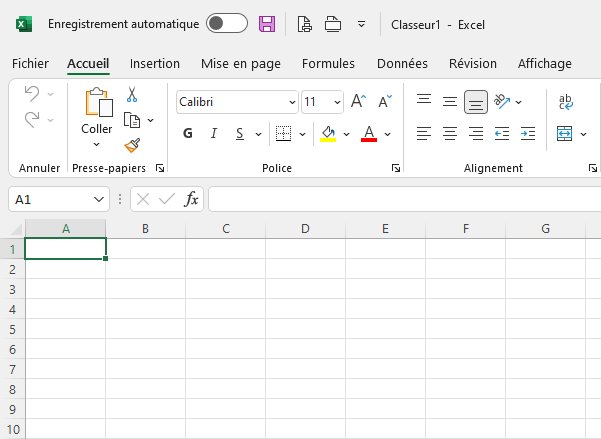Increase indent icon
Screen dimensions: 601x439
point(528,133)
